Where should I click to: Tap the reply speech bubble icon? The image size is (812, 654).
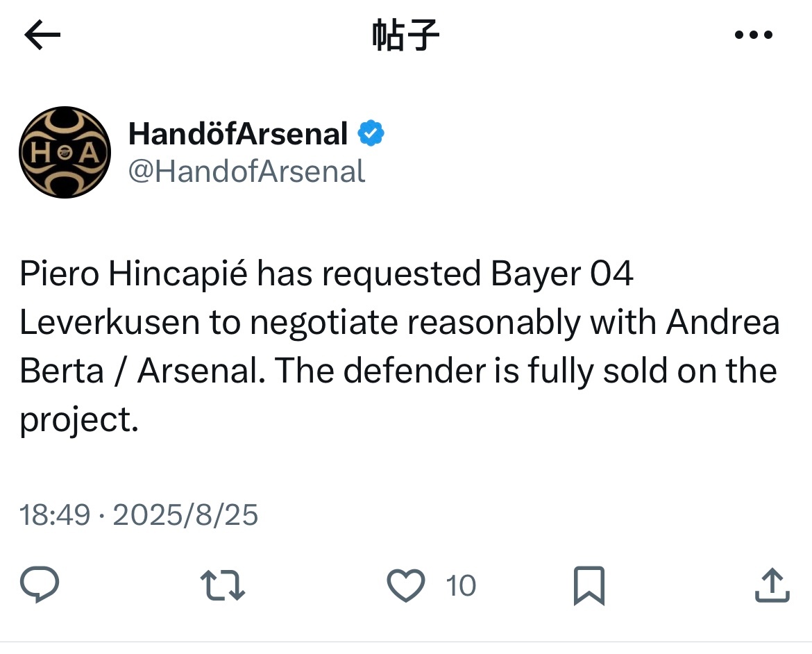point(40,585)
